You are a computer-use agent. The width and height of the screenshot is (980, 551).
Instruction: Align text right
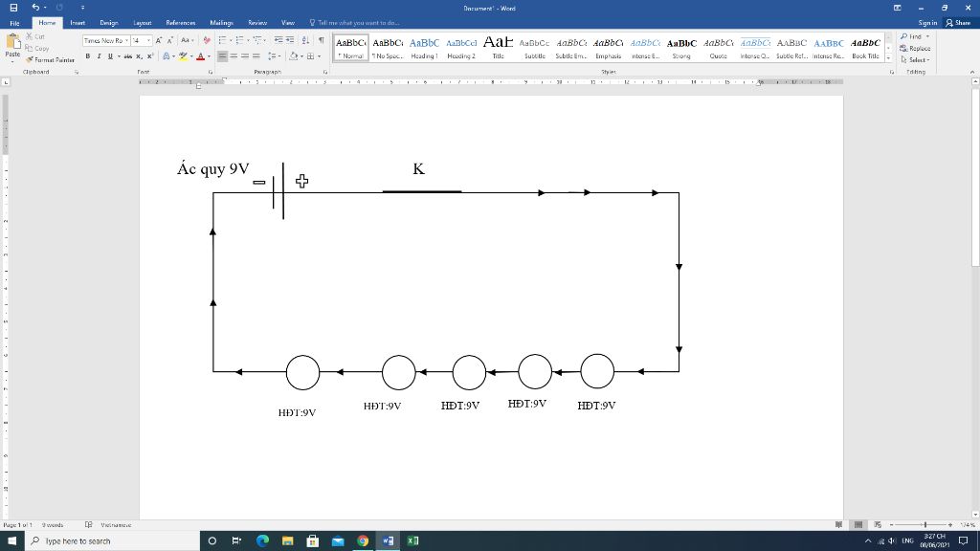[245, 56]
